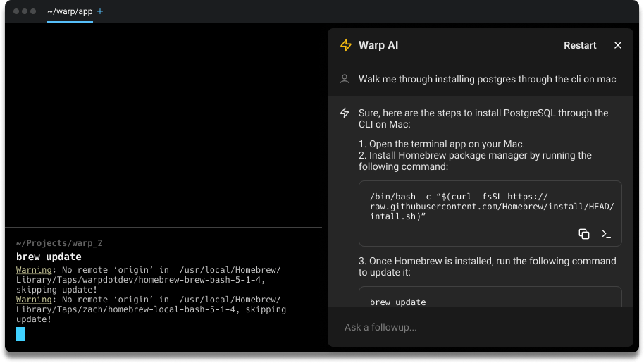Select the ~/warp/app tab

[x=69, y=12]
